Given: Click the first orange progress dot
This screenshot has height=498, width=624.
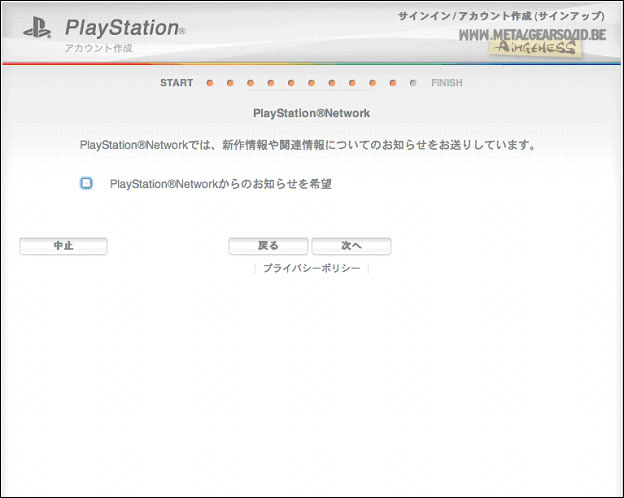Looking at the screenshot, I should pyautogui.click(x=210, y=83).
